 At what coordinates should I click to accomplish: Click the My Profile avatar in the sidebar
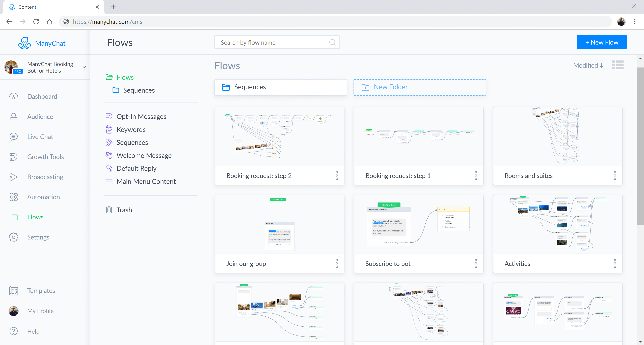pos(13,311)
